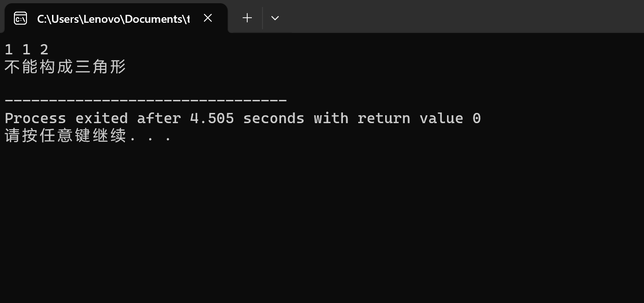Expand the new tab profile dropdown chevron
Screen dimensions: 644x303
pos(275,18)
